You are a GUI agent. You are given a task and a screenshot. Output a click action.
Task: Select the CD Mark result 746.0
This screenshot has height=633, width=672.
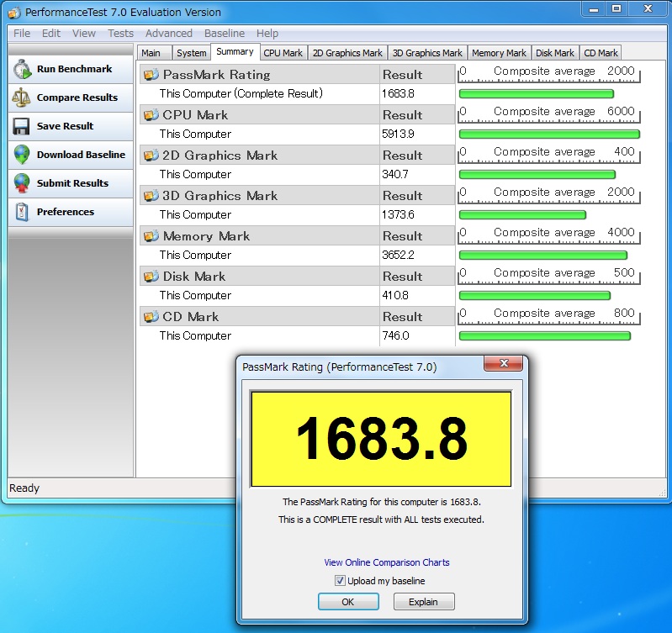[x=395, y=335]
